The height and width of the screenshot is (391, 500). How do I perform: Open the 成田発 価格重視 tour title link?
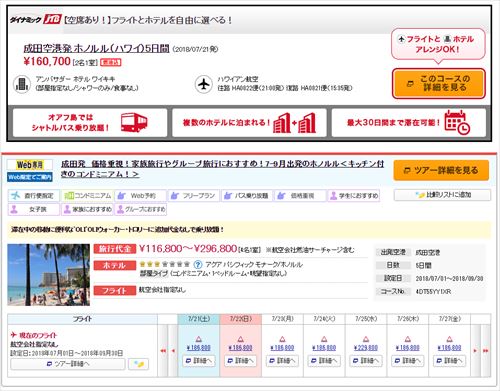(x=222, y=169)
